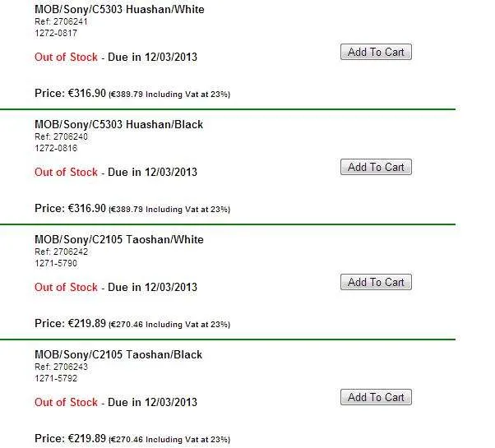Select reference number 2706241
The image size is (495, 448).
[70, 21]
